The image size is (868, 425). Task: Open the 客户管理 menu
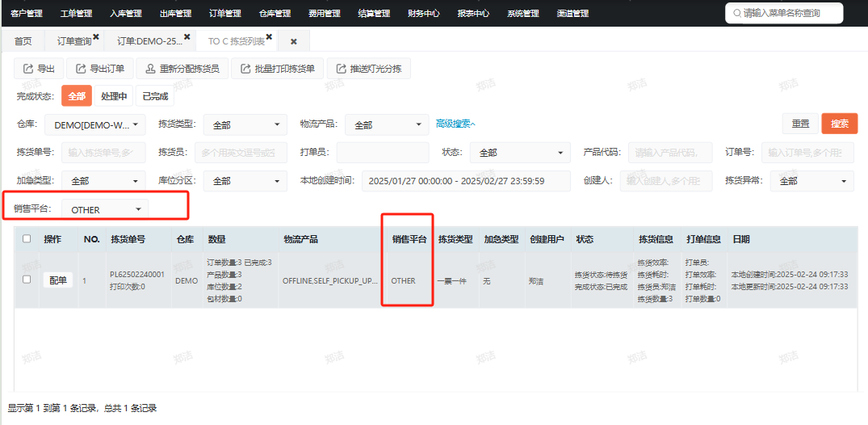click(x=27, y=13)
